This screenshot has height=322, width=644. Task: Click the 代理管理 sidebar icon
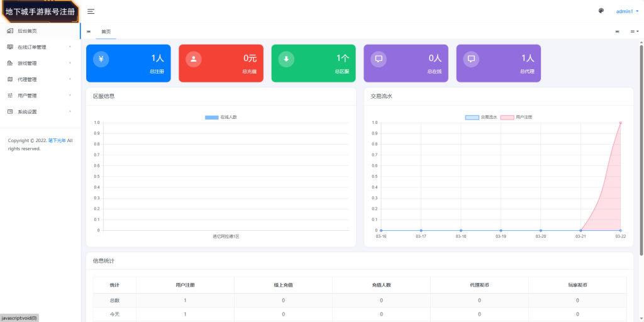pyautogui.click(x=10, y=79)
